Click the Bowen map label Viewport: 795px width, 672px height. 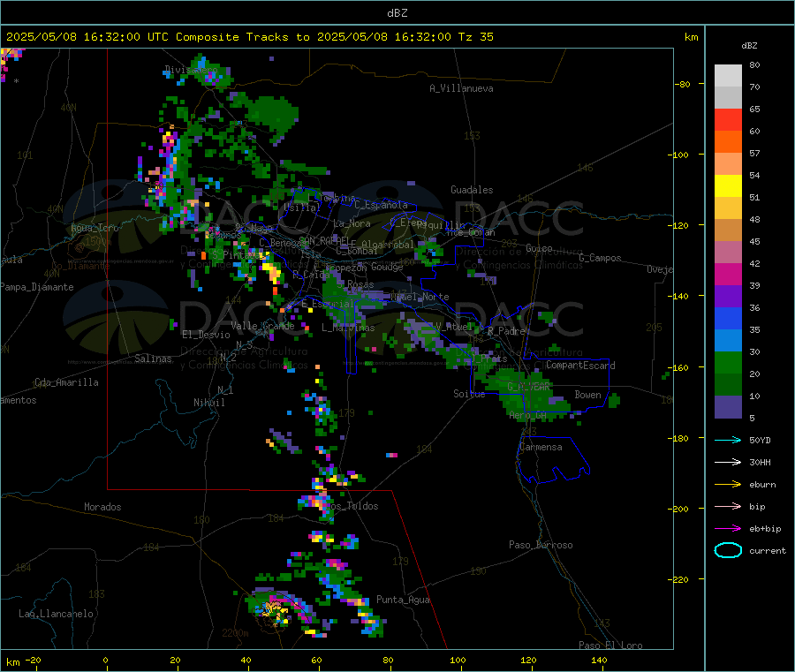pyautogui.click(x=587, y=395)
